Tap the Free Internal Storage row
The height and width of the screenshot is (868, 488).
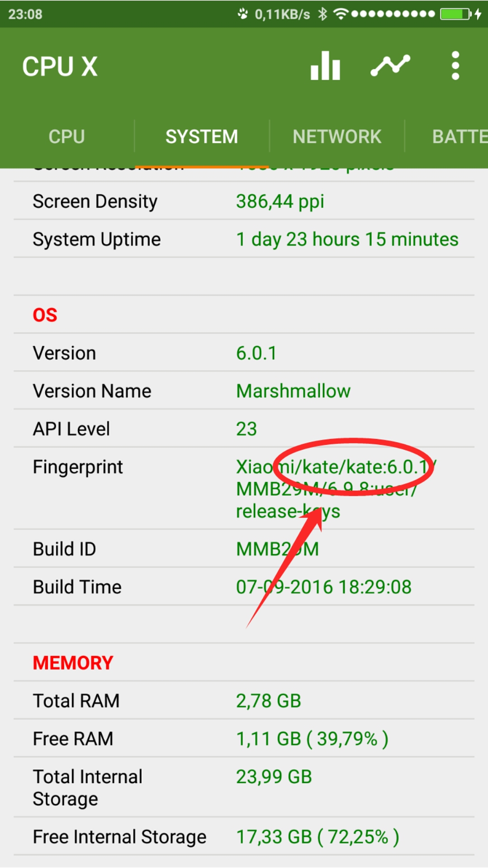(x=244, y=837)
